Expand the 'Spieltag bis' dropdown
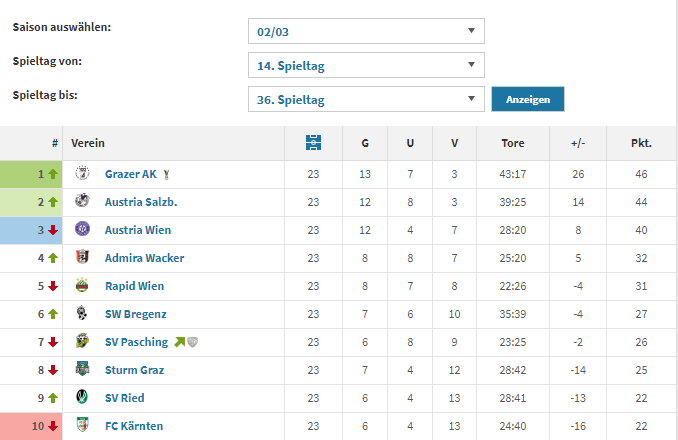 [366, 99]
